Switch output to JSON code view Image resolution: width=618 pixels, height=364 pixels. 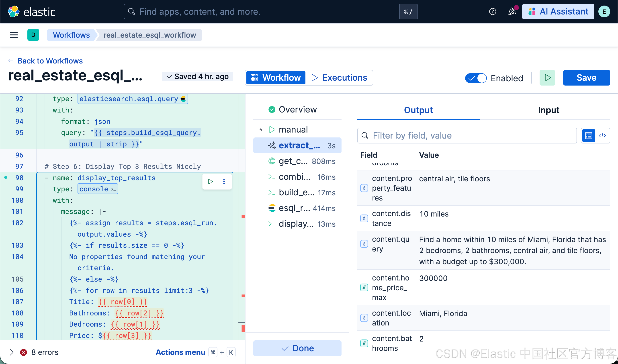pyautogui.click(x=602, y=135)
